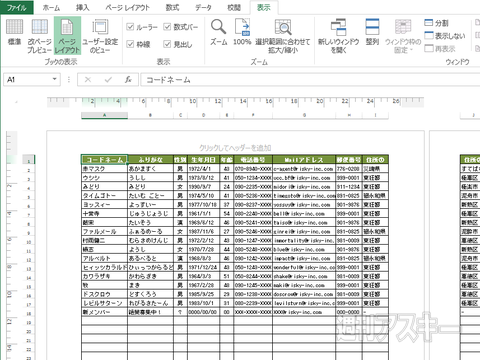The width and height of the screenshot is (480, 360).
Task: Select cell ファルメール
Action: tap(104, 231)
